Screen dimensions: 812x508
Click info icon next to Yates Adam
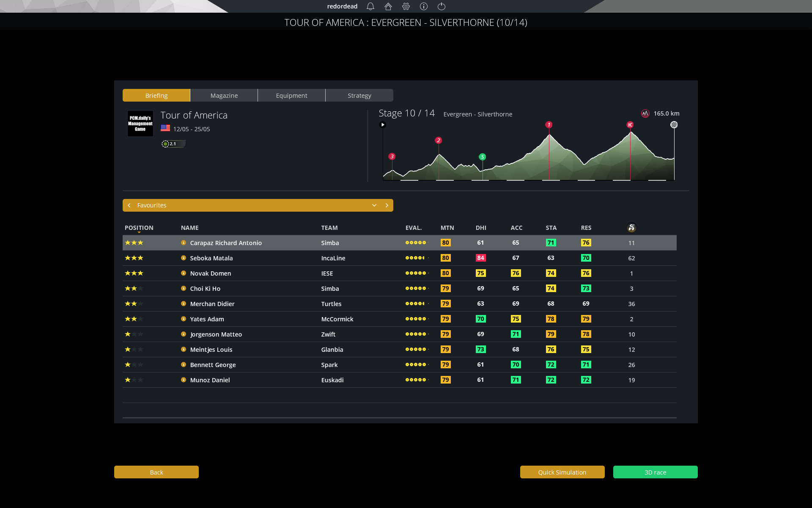(184, 319)
